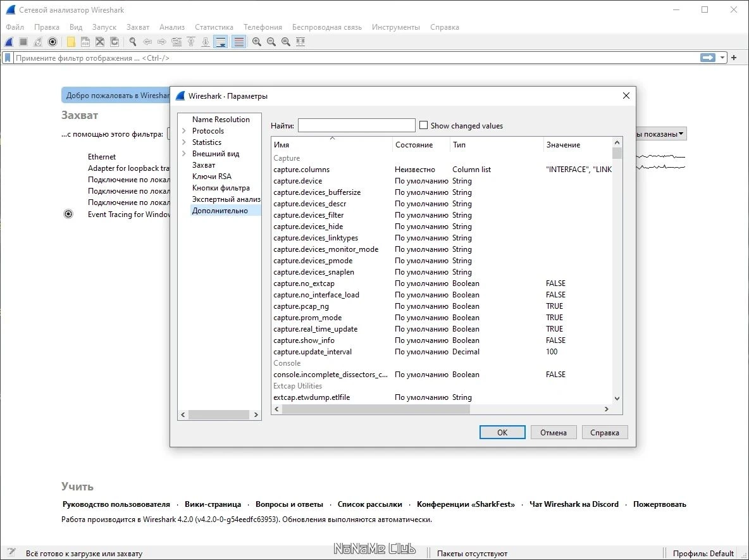Image resolution: width=749 pixels, height=560 pixels.
Task: Click OK in the Параметры dialog
Action: [x=502, y=432]
